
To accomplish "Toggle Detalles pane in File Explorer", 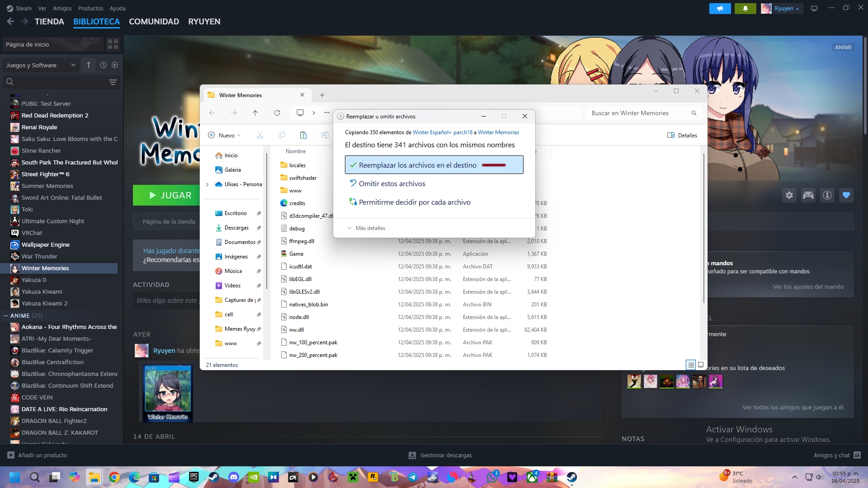I will (x=682, y=136).
